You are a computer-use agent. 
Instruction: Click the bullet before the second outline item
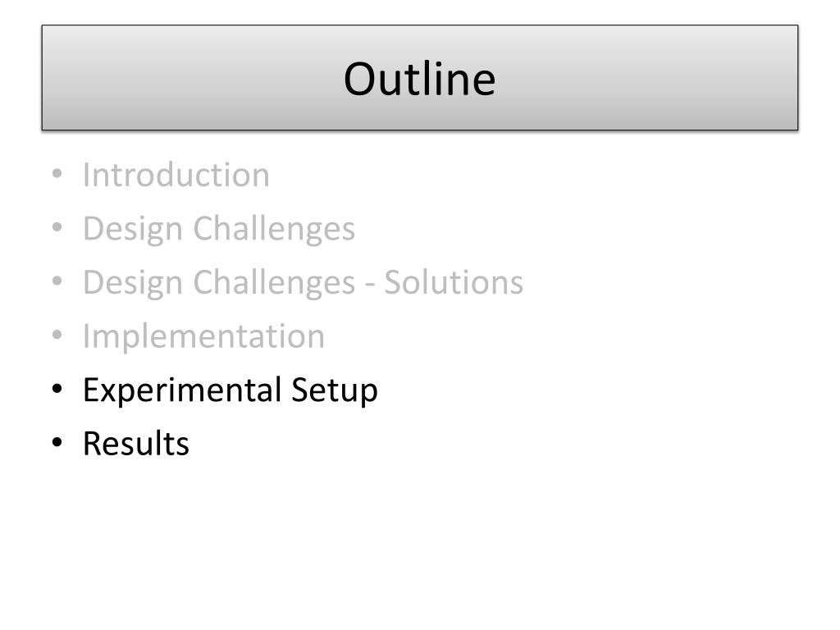pyautogui.click(x=57, y=228)
